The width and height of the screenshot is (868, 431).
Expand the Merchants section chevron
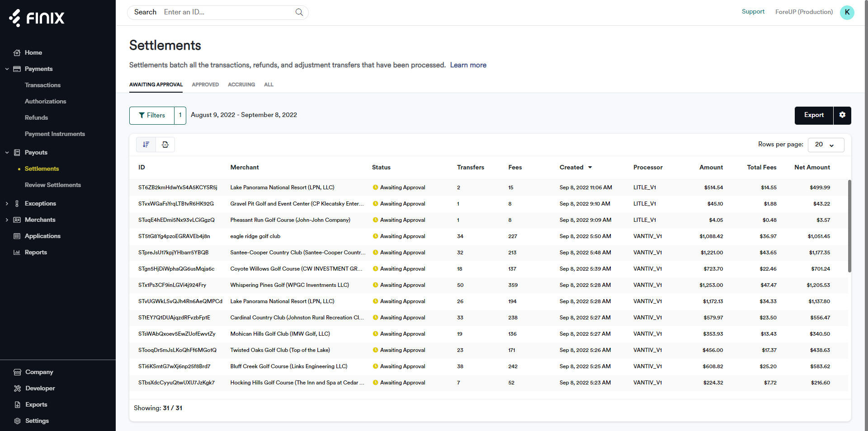[x=7, y=220]
